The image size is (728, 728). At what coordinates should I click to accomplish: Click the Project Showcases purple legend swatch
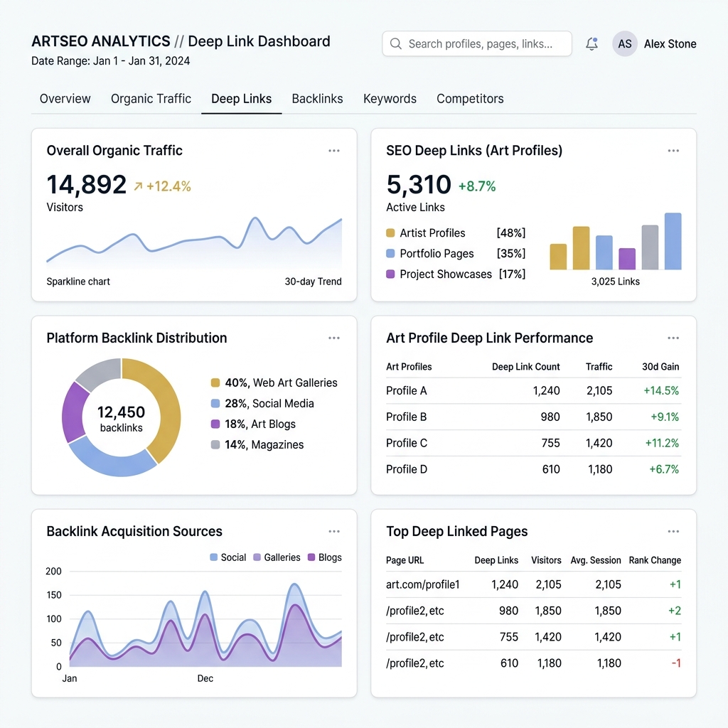coord(390,274)
